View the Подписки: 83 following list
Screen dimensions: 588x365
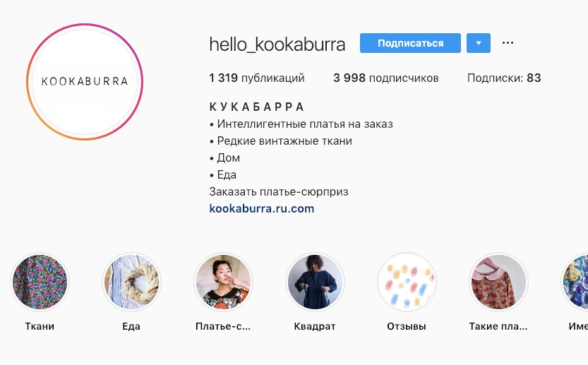coord(504,78)
